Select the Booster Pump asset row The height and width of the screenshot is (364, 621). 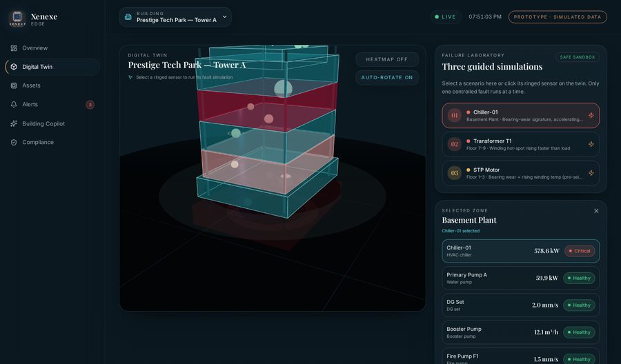521,332
